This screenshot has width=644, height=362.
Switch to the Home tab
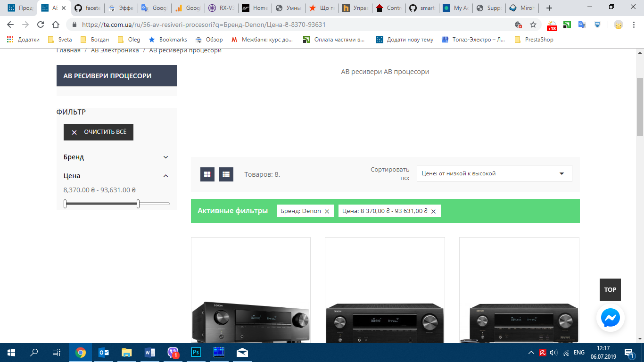(255, 8)
